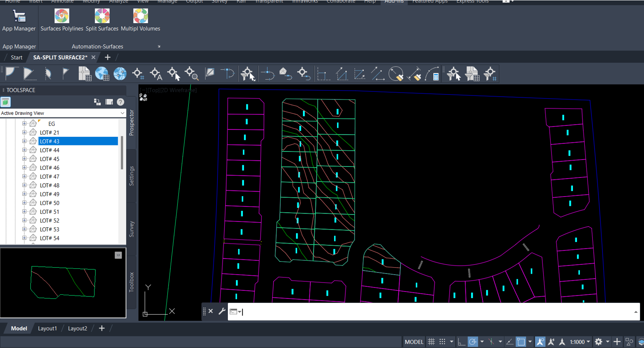Viewport: 644px width, 348px height.
Task: Click the zoom-to-point magnifier toolbar icon
Action: coord(191,74)
